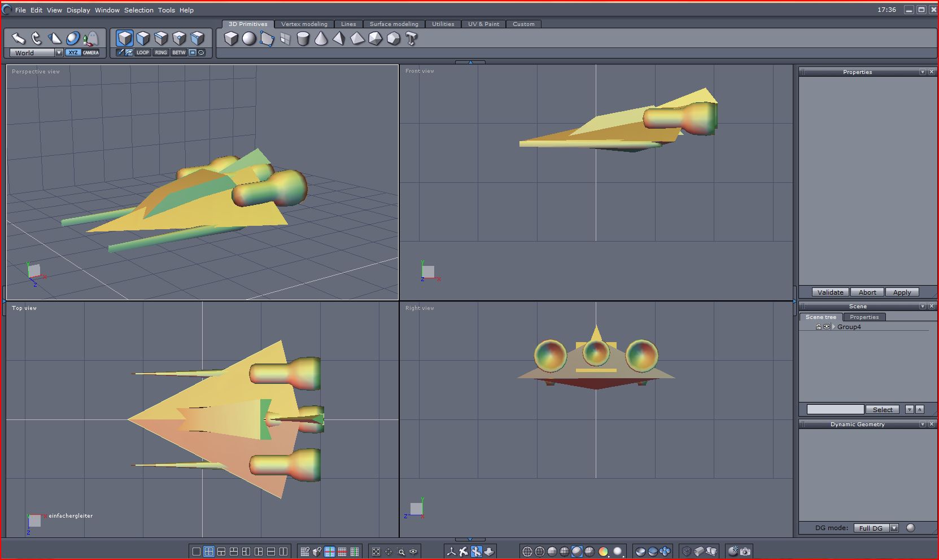Pick the Select arrow tool
Screen dimensions: 939x560
tap(19, 38)
